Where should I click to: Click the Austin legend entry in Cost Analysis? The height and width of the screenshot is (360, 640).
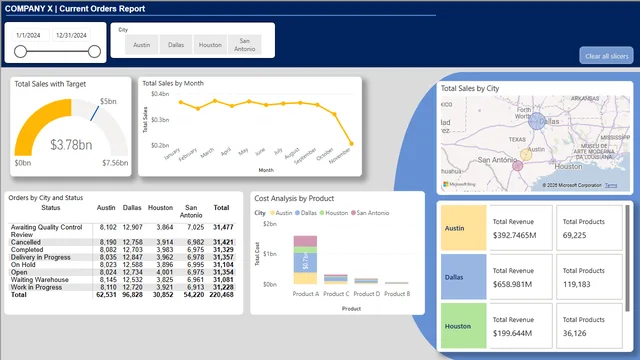point(281,213)
